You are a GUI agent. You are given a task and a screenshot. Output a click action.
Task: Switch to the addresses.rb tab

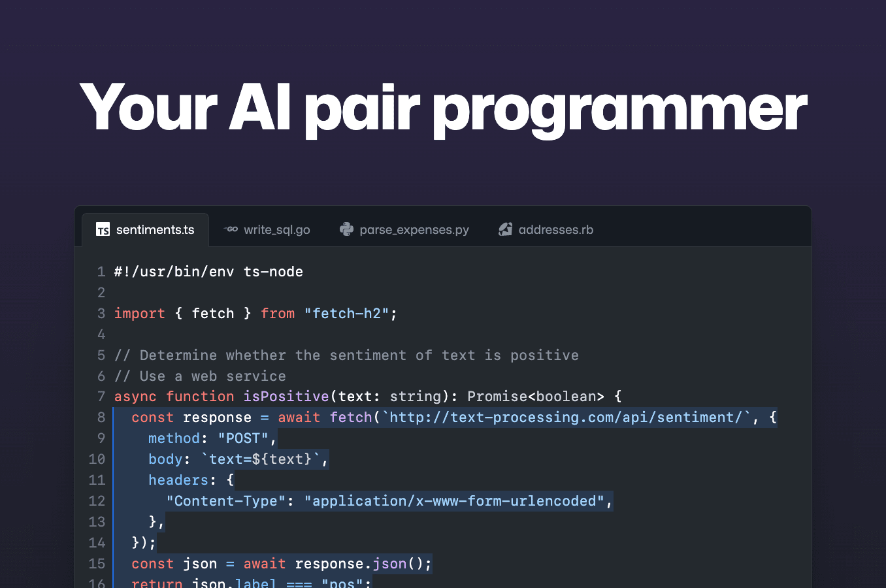[x=555, y=229]
